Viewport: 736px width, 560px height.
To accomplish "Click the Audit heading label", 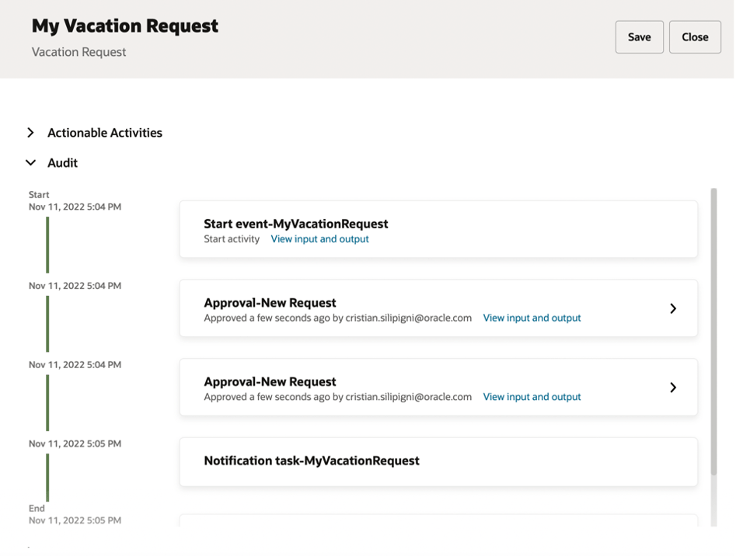I will click(62, 163).
